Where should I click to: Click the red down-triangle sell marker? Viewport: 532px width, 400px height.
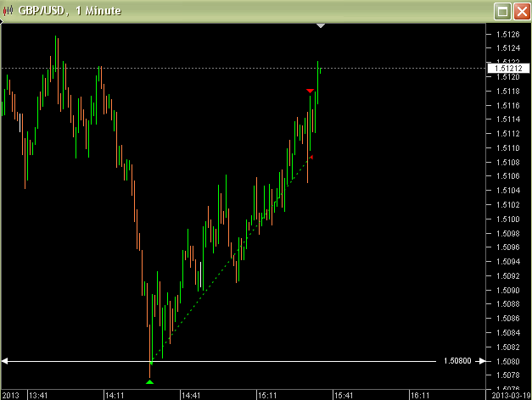(x=310, y=91)
